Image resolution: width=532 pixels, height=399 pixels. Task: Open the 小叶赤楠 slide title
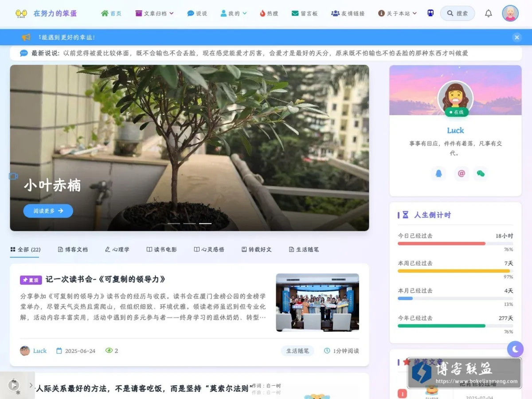[52, 185]
